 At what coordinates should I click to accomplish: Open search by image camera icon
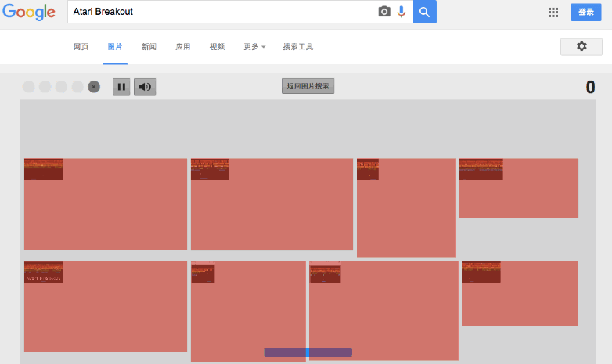(384, 12)
